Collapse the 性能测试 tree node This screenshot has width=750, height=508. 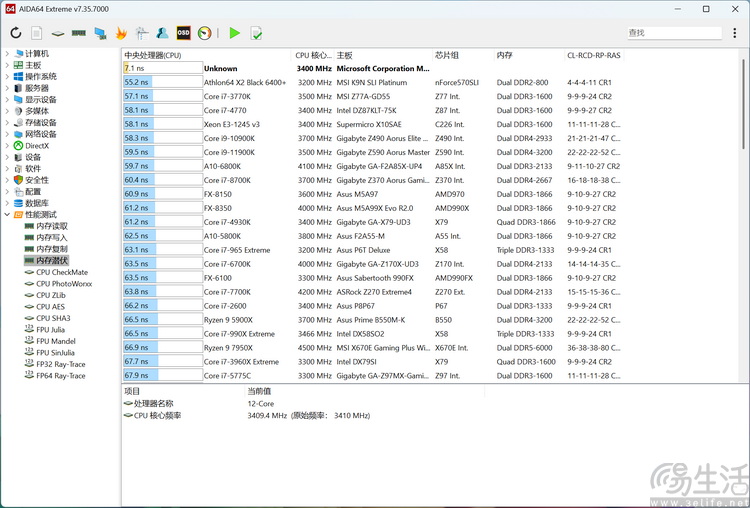(7, 215)
